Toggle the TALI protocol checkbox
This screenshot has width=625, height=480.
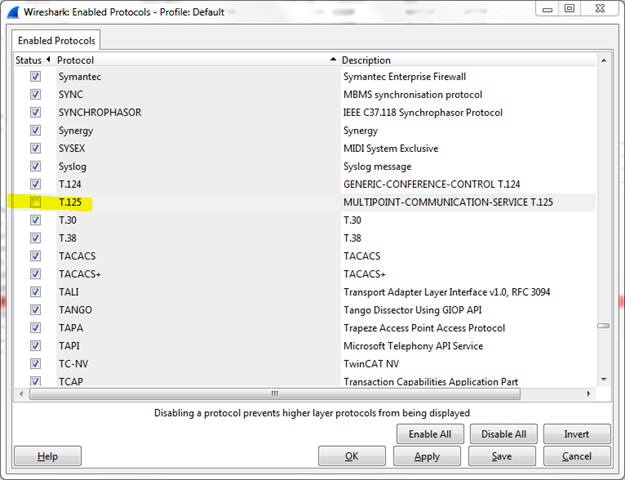point(35,291)
